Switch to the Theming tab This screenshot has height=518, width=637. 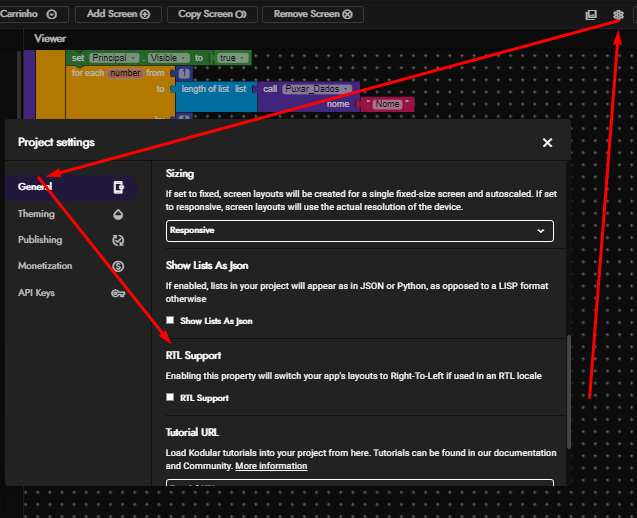[37, 214]
